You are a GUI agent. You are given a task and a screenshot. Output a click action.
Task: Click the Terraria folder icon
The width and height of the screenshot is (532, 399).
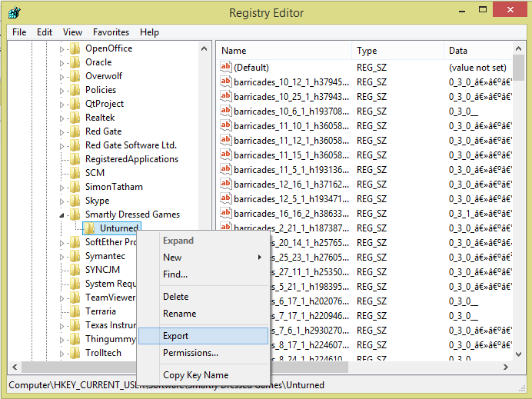coord(75,311)
